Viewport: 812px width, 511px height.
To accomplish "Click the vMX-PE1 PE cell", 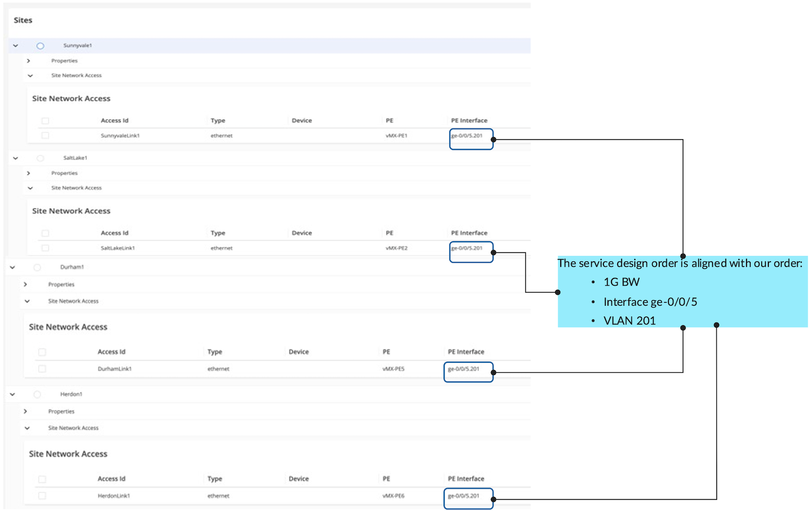I will tap(396, 136).
